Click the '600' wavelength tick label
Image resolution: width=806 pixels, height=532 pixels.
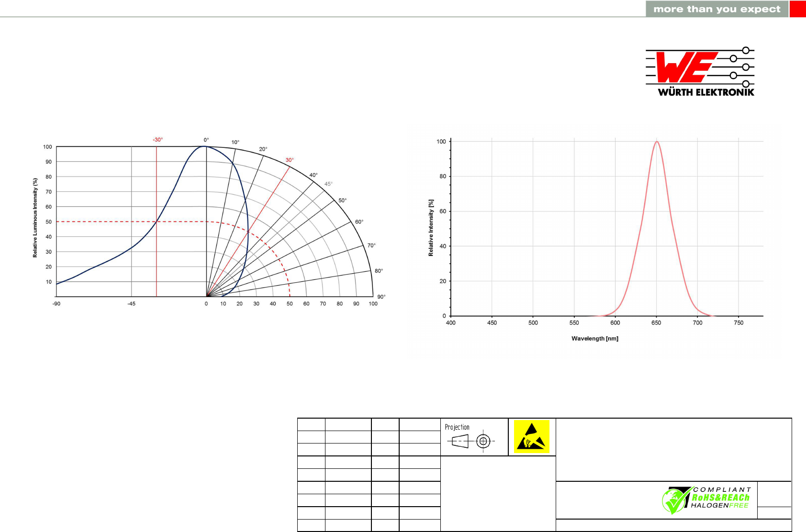pyautogui.click(x=615, y=323)
